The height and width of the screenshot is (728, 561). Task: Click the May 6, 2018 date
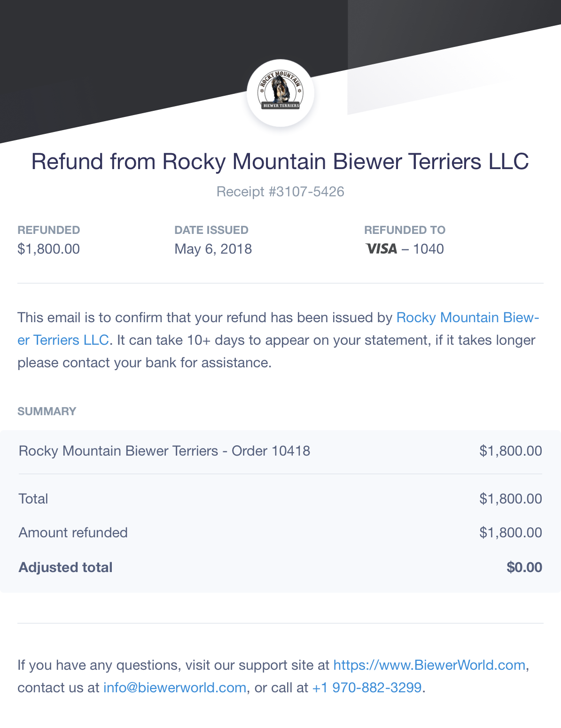click(x=213, y=249)
